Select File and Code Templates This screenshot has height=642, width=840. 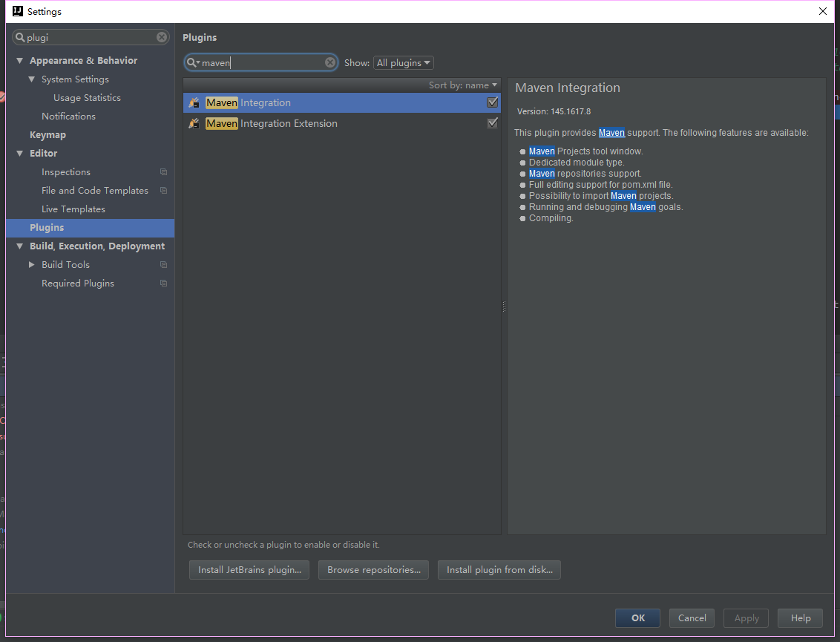95,191
